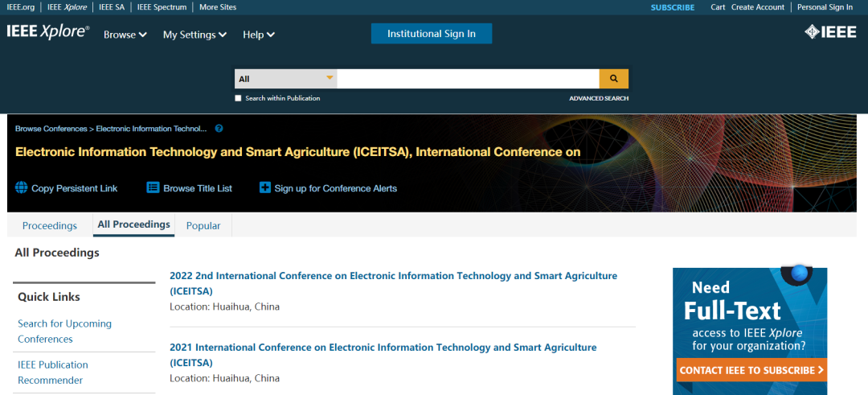The height and width of the screenshot is (395, 868).
Task: Click the list icon beside Browse Title List
Action: (x=153, y=187)
